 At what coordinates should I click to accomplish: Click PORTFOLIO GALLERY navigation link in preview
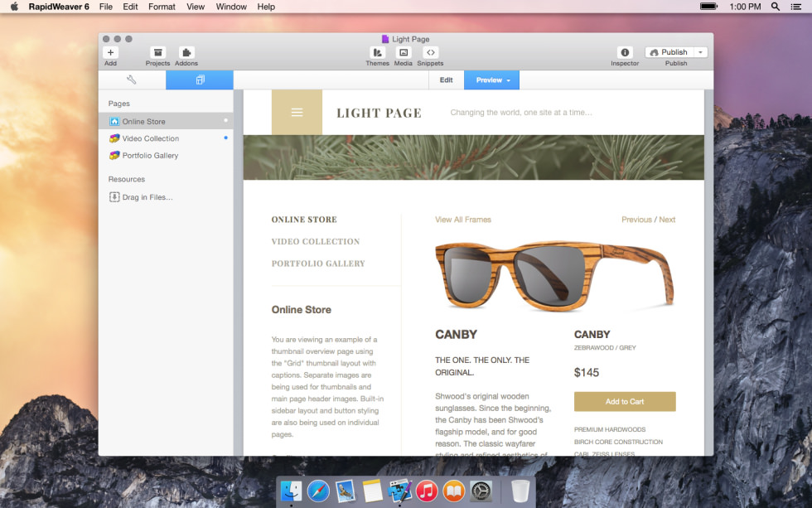pyautogui.click(x=318, y=264)
